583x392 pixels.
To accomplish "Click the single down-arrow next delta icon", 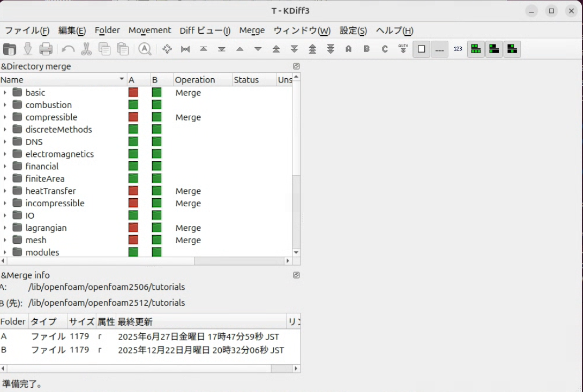I will click(258, 49).
